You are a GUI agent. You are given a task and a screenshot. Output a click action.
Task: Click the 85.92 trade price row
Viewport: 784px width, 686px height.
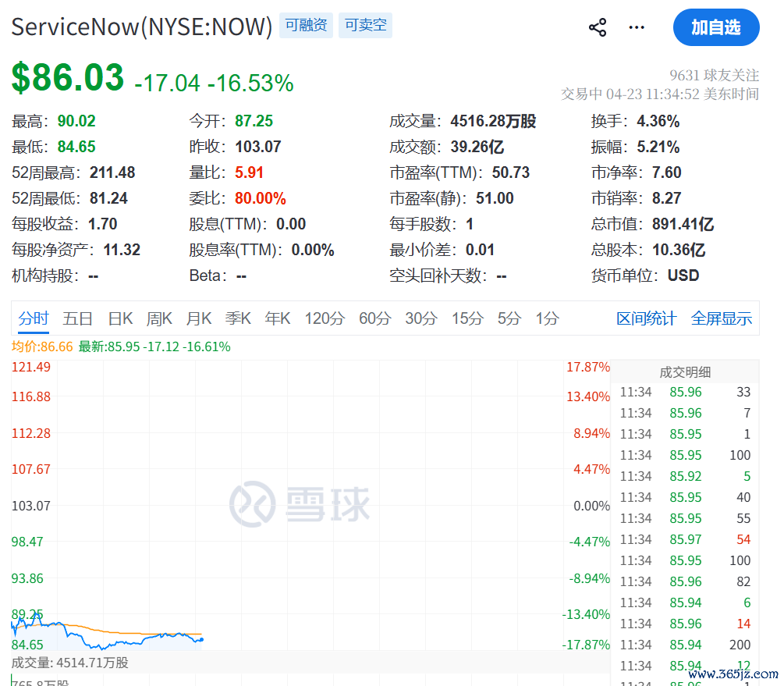click(x=685, y=476)
